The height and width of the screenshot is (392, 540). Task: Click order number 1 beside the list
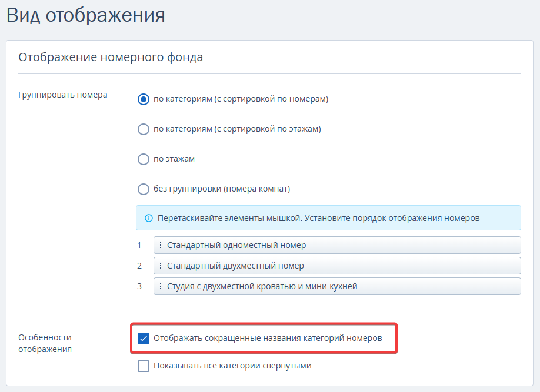click(139, 245)
